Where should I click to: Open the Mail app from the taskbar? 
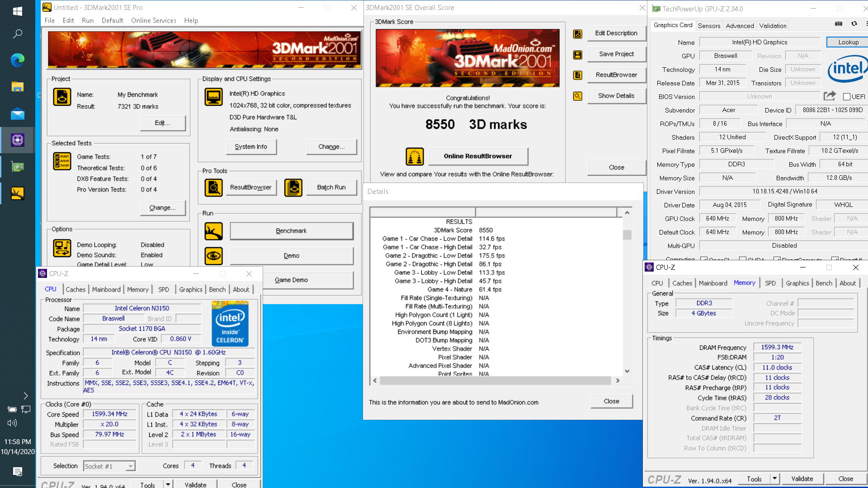[18, 113]
